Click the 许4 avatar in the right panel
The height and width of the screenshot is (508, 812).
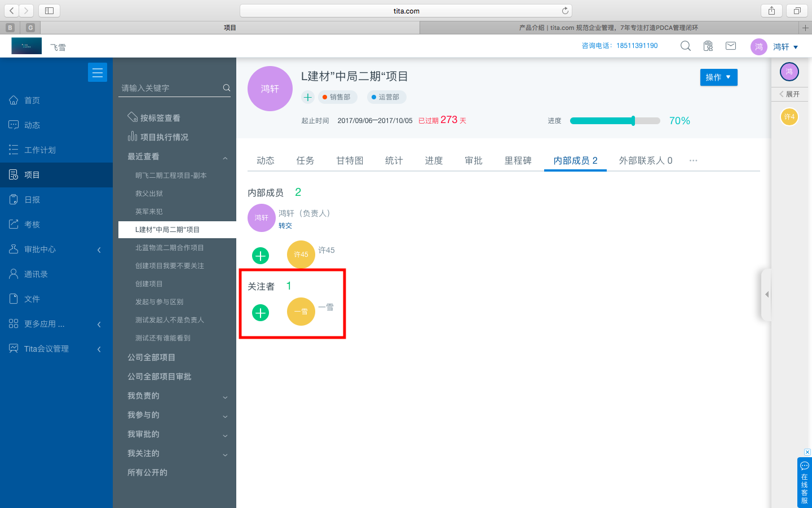pos(789,117)
